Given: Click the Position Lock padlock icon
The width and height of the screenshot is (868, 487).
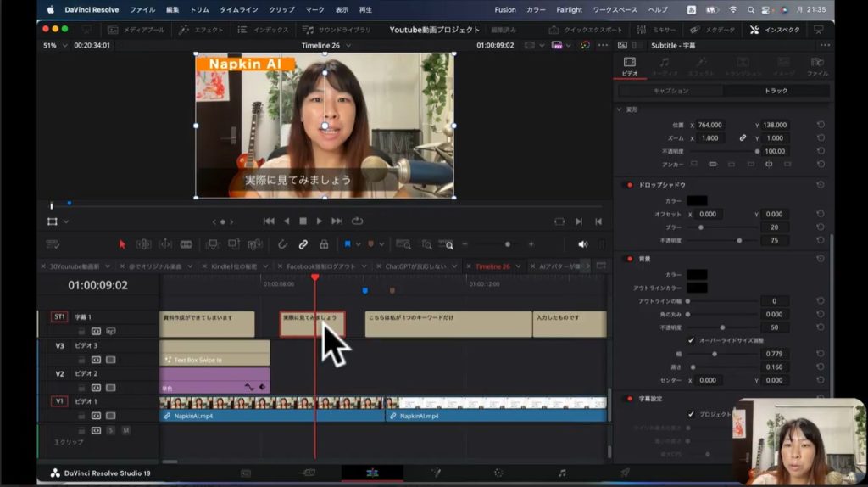Looking at the screenshot, I should [324, 244].
